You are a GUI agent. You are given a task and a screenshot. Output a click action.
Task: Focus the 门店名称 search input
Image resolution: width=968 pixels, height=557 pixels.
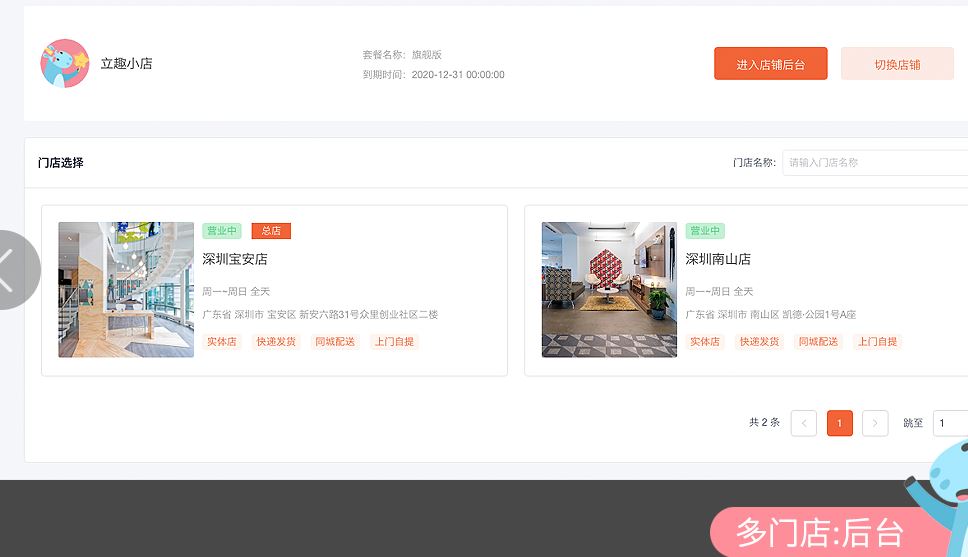pyautogui.click(x=875, y=162)
